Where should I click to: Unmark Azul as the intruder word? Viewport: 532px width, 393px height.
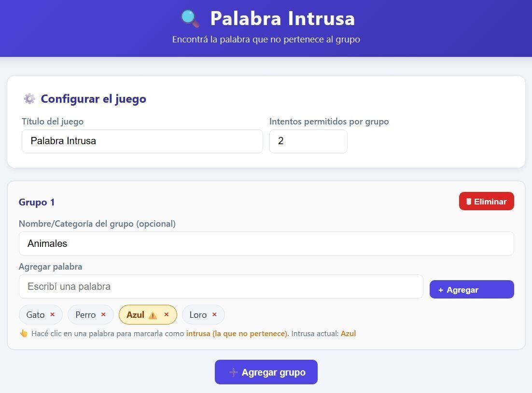point(135,315)
